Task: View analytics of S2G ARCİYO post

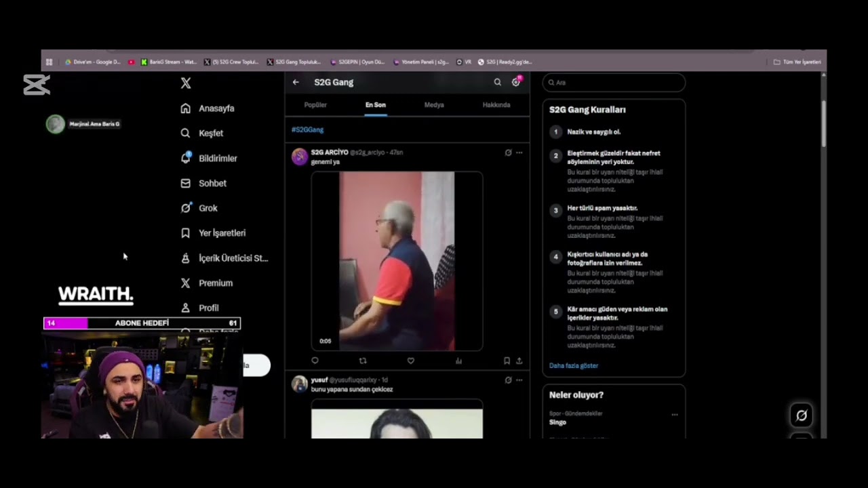Action: tap(459, 361)
